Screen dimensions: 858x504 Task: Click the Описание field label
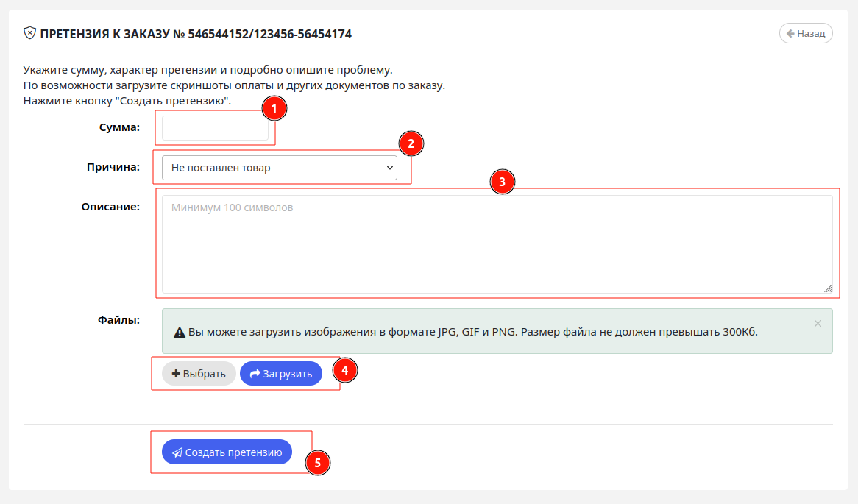tap(110, 207)
